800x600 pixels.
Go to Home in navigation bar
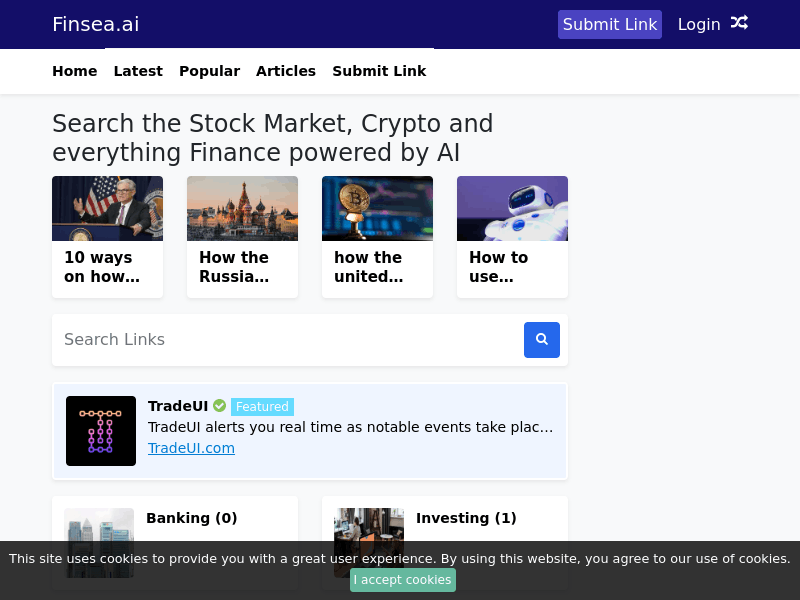coord(74,71)
